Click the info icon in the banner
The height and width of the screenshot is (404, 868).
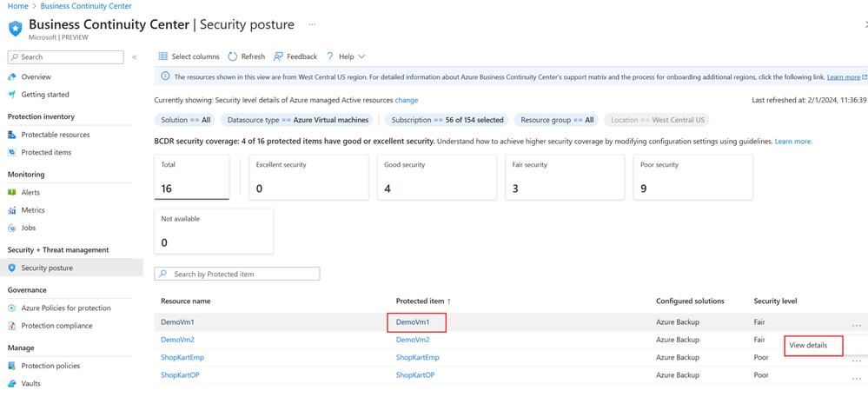165,77
